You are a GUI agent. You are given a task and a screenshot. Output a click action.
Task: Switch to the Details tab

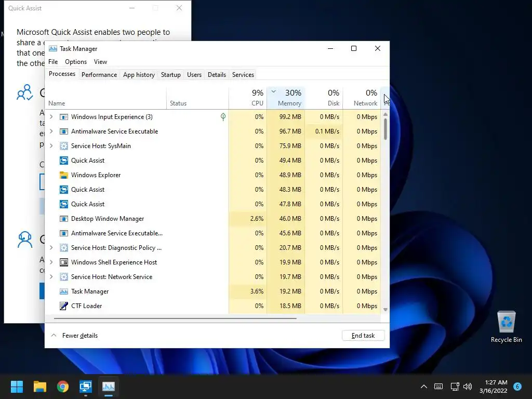click(217, 75)
